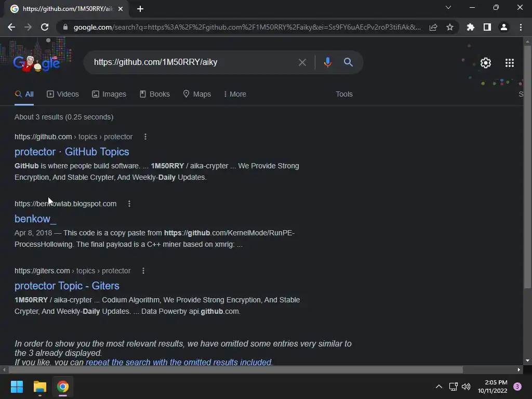Repeat search with omitted results included
Image resolution: width=532 pixels, height=399 pixels.
pos(179,362)
